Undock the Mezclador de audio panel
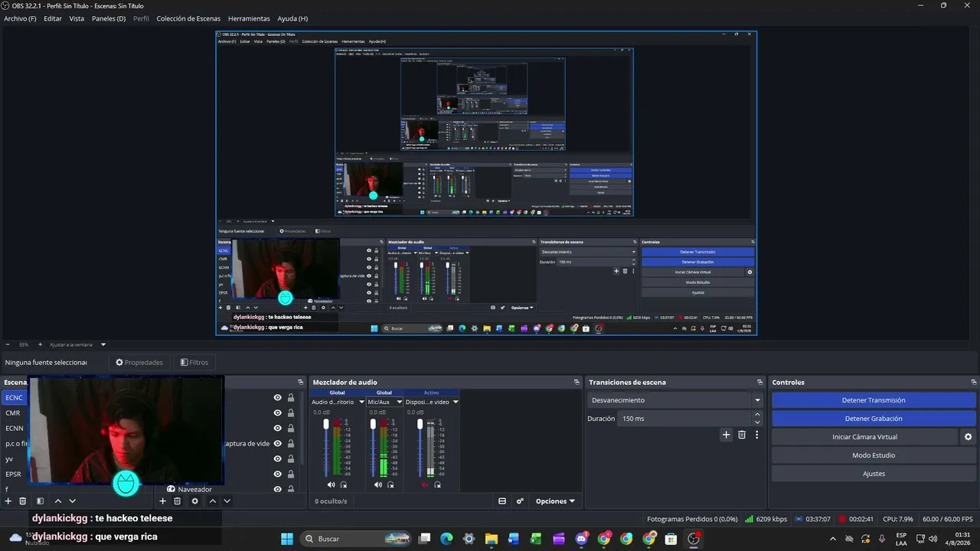Viewport: 980px width, 551px height. point(577,382)
